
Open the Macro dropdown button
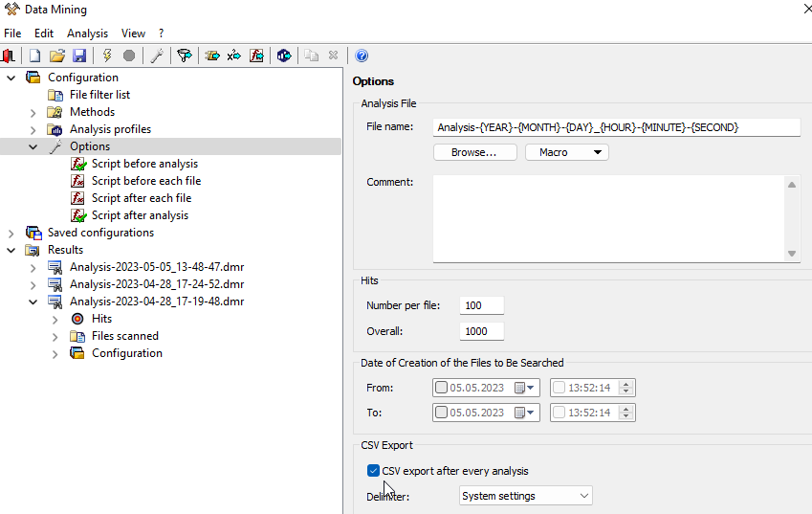567,152
